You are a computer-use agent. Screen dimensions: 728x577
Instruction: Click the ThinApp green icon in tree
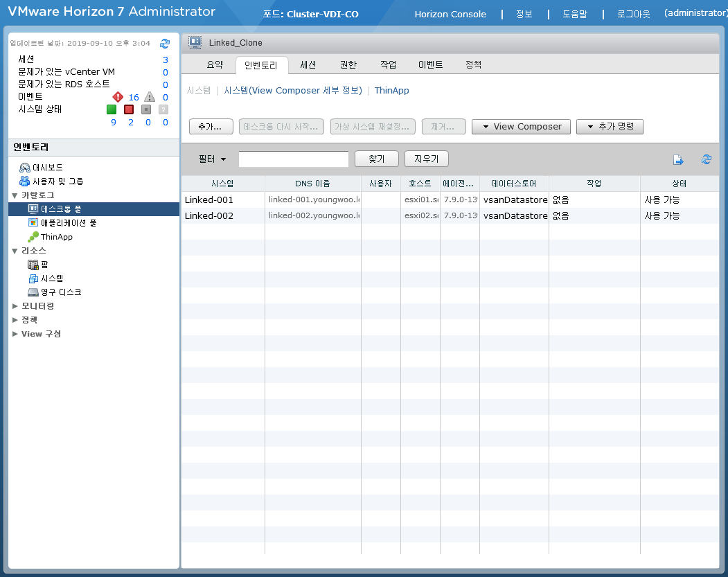tap(33, 237)
